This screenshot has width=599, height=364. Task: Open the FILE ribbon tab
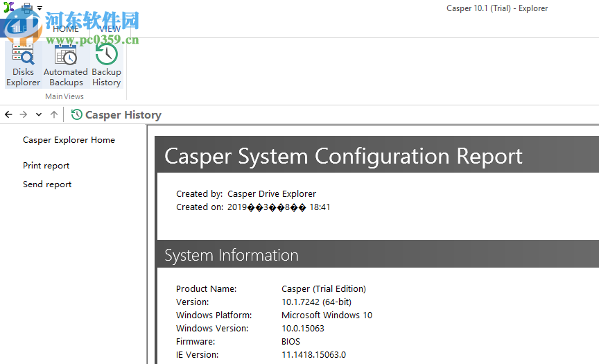pos(18,29)
